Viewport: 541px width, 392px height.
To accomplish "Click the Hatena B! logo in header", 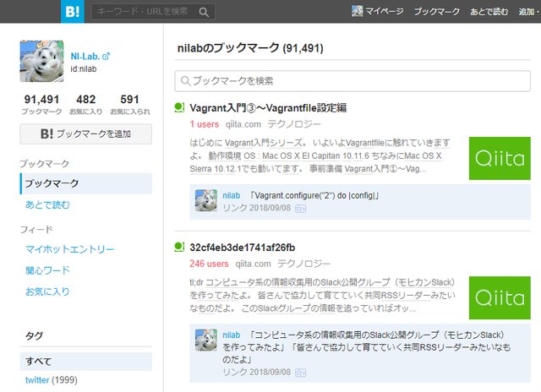I will tap(73, 11).
